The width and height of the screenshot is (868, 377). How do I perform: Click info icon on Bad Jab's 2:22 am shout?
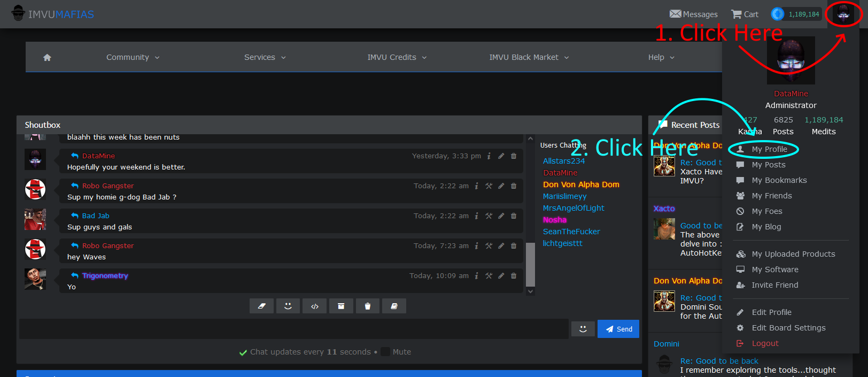coord(477,216)
